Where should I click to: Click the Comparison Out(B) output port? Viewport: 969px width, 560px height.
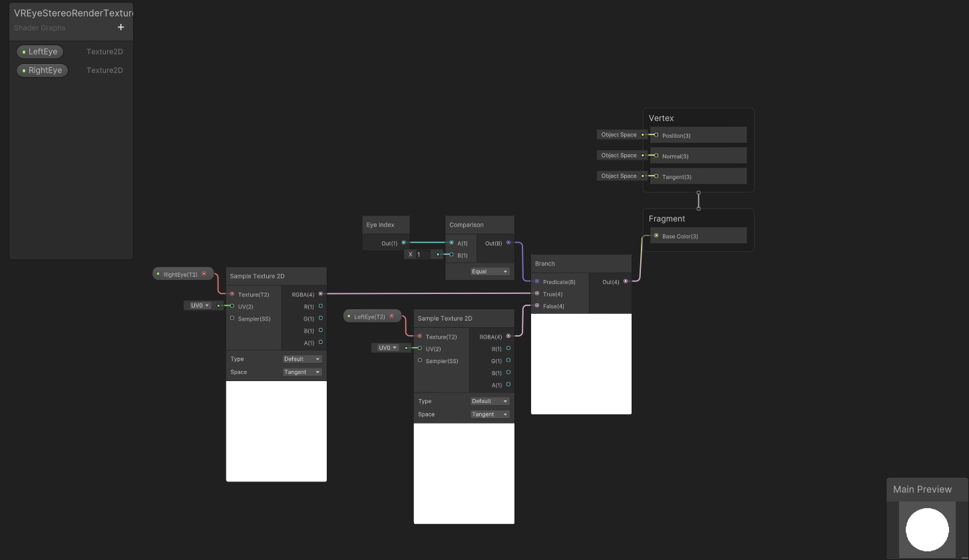click(508, 243)
